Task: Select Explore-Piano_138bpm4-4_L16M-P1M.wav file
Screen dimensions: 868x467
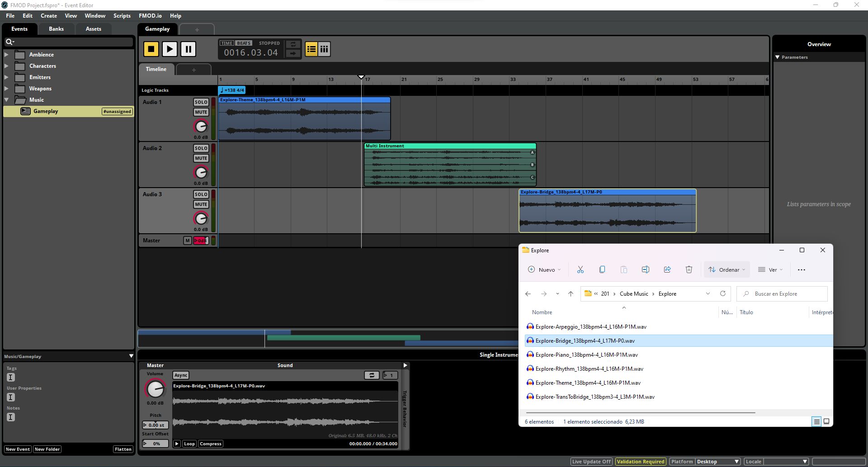Action: [679, 355]
